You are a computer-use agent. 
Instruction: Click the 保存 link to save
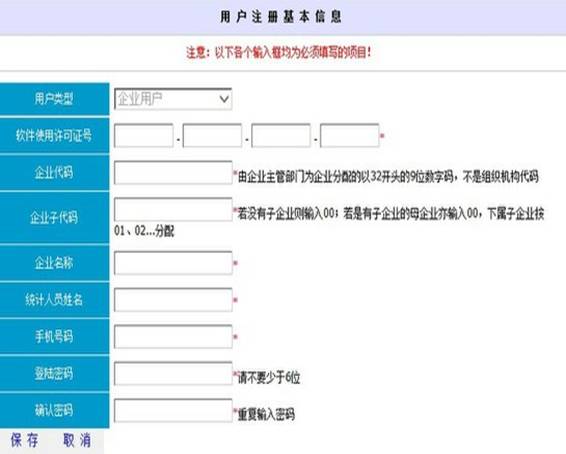[x=24, y=440]
